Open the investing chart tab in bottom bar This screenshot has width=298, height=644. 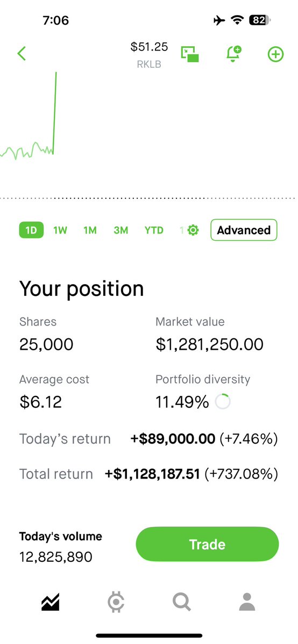click(x=50, y=602)
